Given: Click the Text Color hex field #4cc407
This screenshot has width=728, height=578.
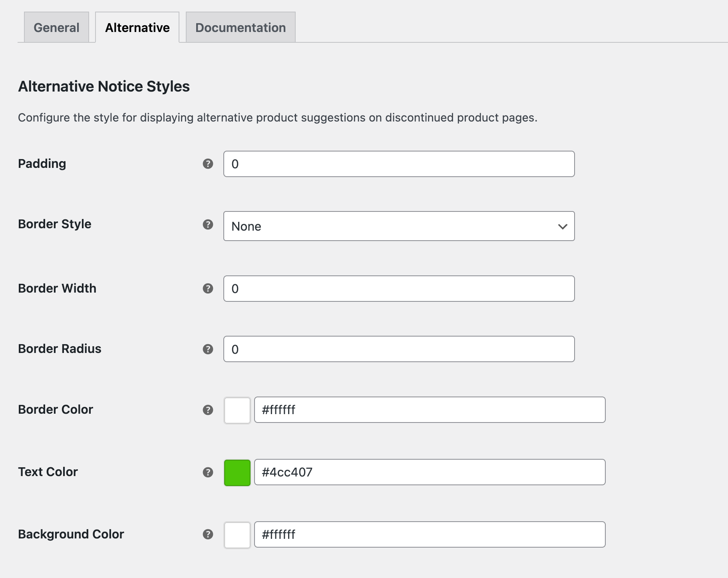Looking at the screenshot, I should (430, 472).
